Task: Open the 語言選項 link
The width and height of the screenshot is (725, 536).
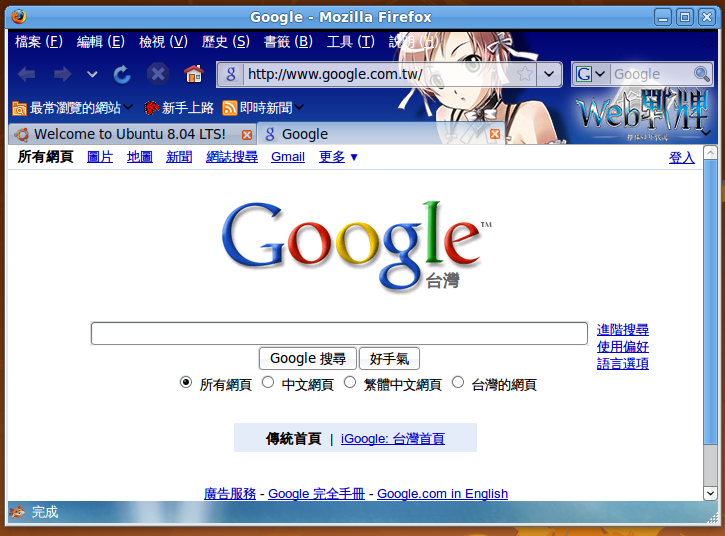Action: coord(622,364)
